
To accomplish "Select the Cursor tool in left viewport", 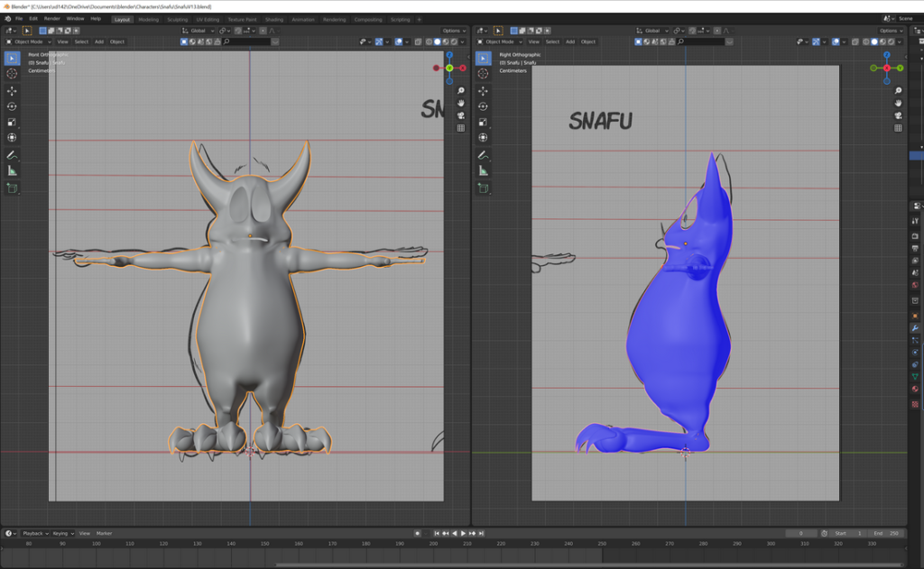I will (x=12, y=74).
